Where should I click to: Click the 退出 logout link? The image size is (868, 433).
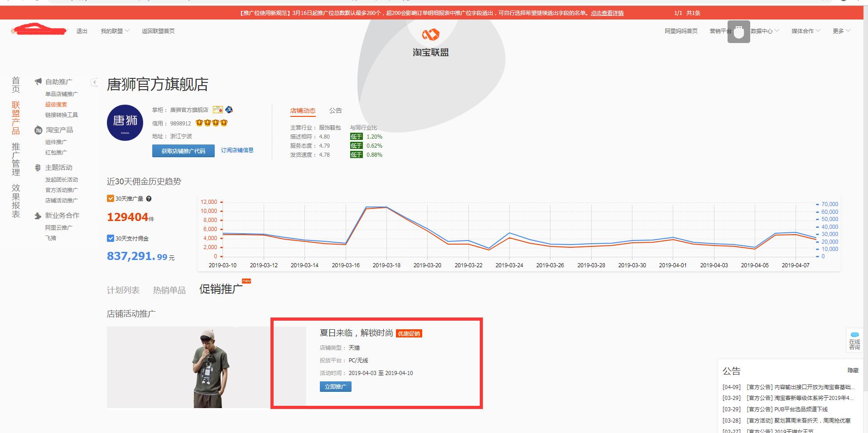point(82,31)
